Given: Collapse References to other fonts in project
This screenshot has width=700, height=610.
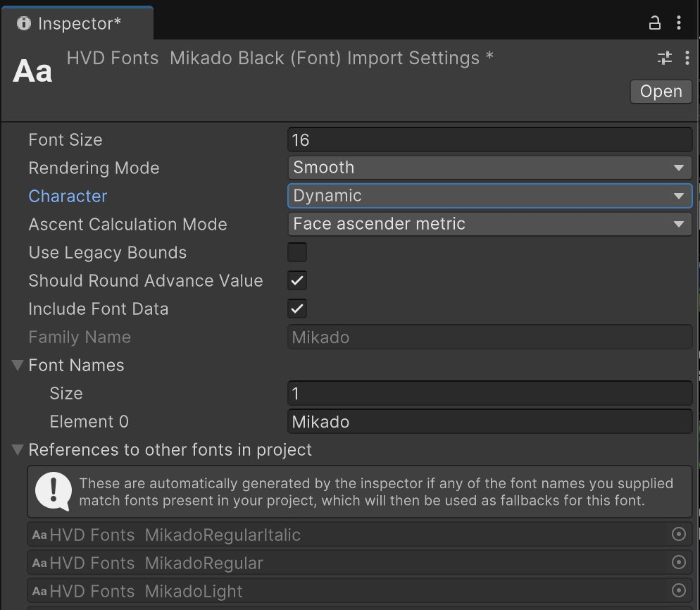Looking at the screenshot, I should (18, 449).
